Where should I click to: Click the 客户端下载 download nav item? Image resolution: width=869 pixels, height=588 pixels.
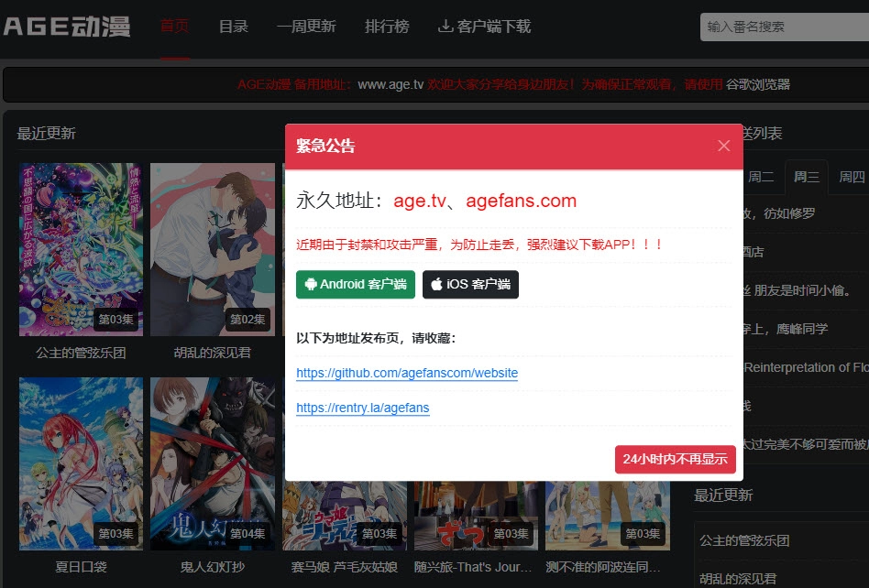coord(484,27)
